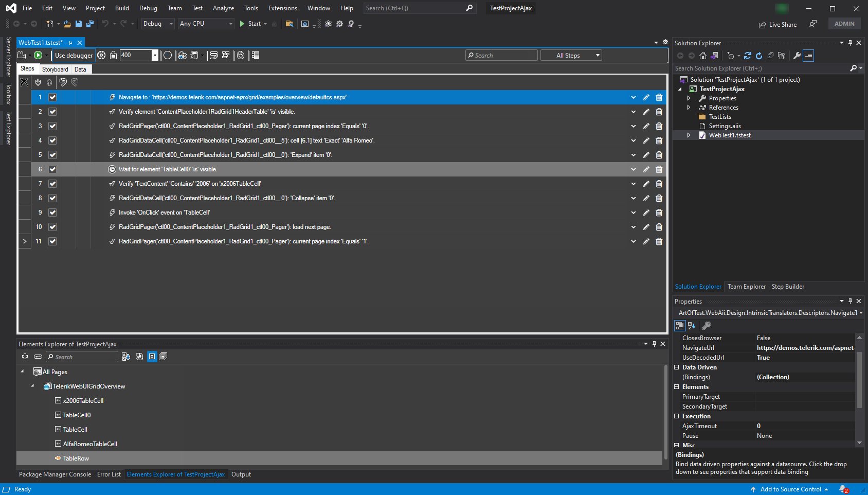
Task: Click the Elements Explorer search field
Action: point(82,357)
